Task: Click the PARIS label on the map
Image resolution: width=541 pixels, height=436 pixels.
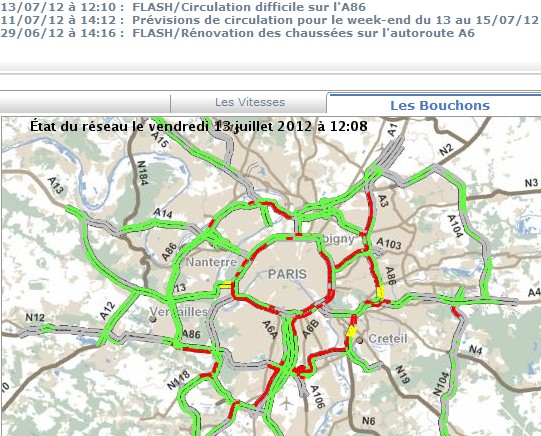Action: (287, 274)
